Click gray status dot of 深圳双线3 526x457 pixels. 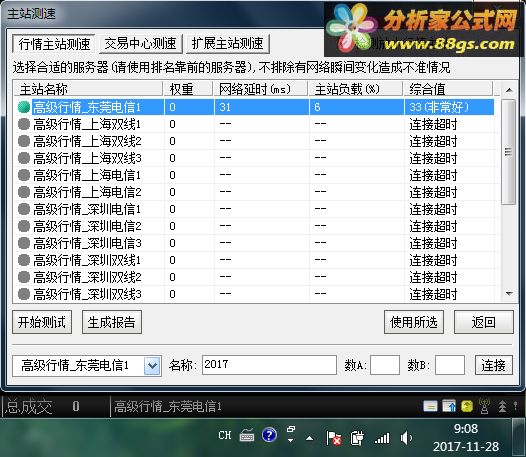click(x=24, y=294)
